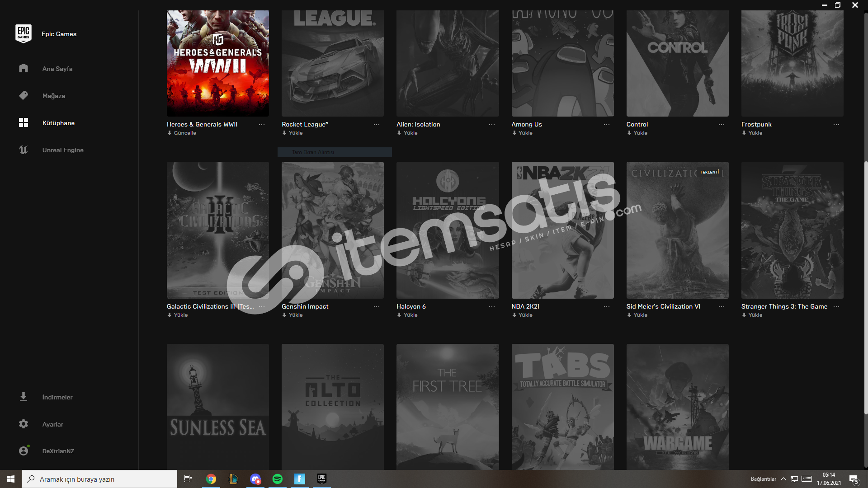Open options menu for Heroes & Generals WWII

pyautogui.click(x=262, y=125)
